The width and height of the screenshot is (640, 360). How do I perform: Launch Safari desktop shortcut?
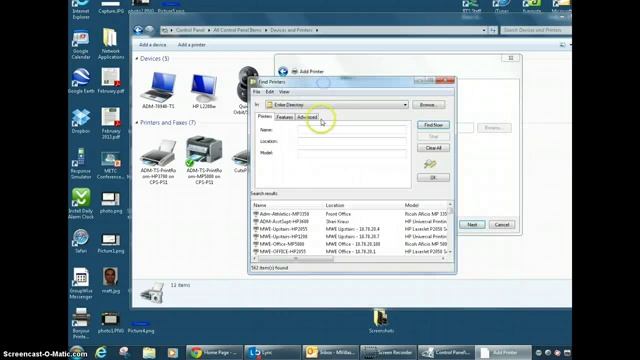coord(81,241)
